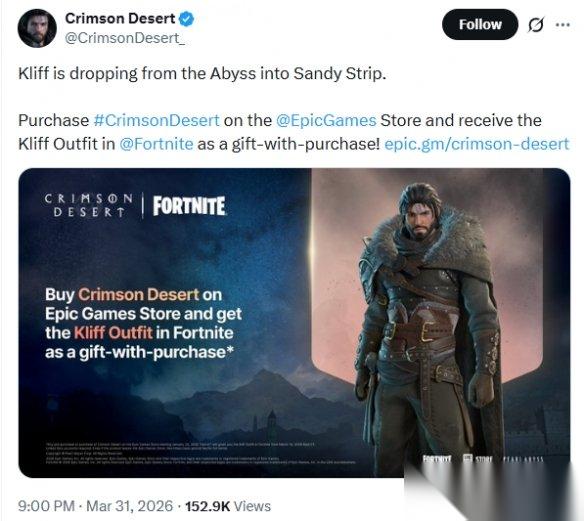This screenshot has width=584, height=521.
Task: Click the 9:00 PM timestamp
Action: click(x=46, y=506)
